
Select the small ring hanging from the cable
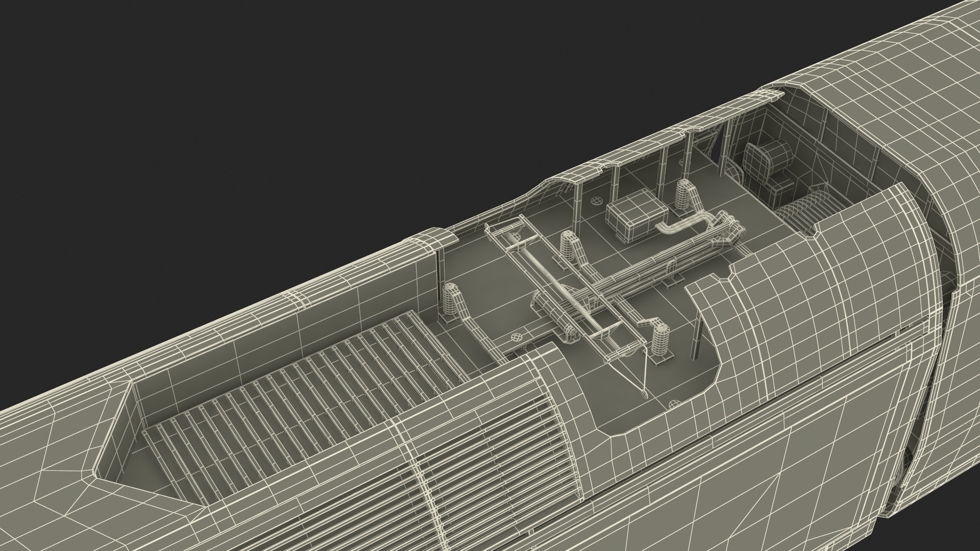[x=644, y=394]
